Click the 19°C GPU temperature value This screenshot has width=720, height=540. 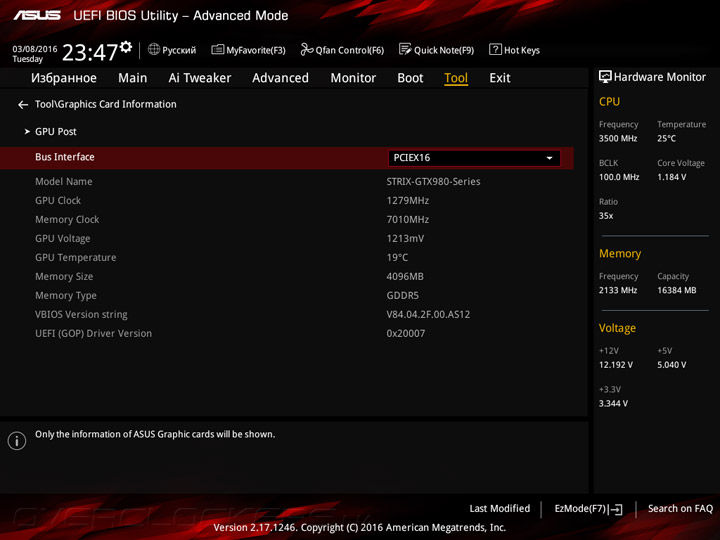(397, 258)
